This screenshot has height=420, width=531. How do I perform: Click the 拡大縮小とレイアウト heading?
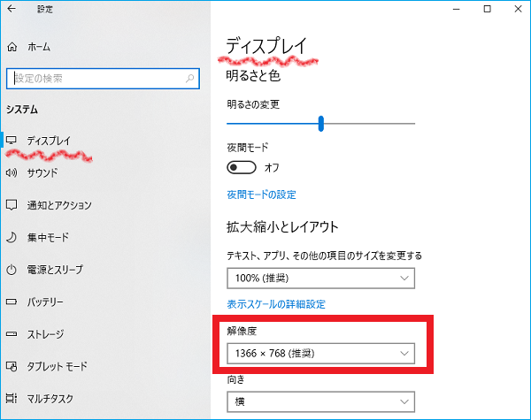coord(282,226)
